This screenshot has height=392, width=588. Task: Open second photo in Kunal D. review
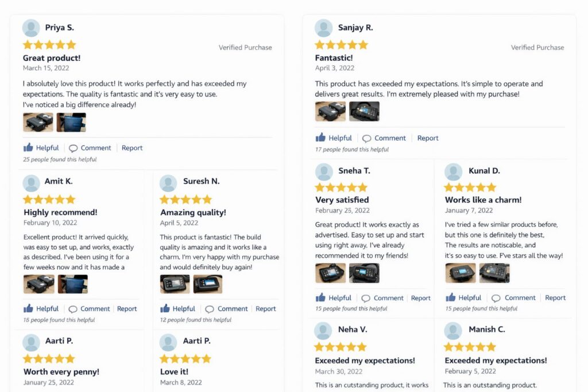tap(494, 273)
